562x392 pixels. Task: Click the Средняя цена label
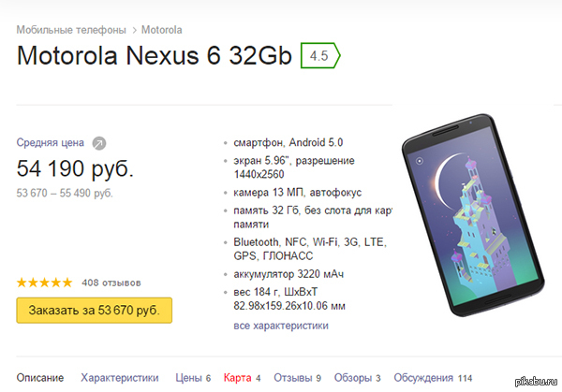pyautogui.click(x=51, y=143)
